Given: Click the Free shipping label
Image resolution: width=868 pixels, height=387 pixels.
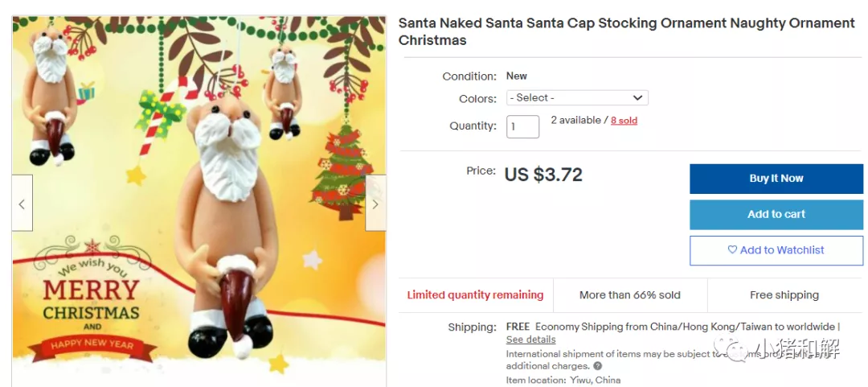Looking at the screenshot, I should pos(784,295).
